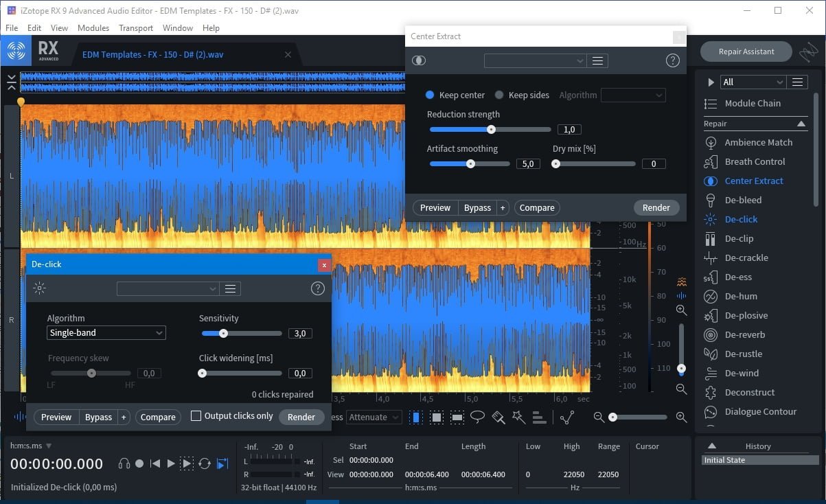Choose the magic wand selection tool
Screen dimensions: 826x504
[x=518, y=417]
